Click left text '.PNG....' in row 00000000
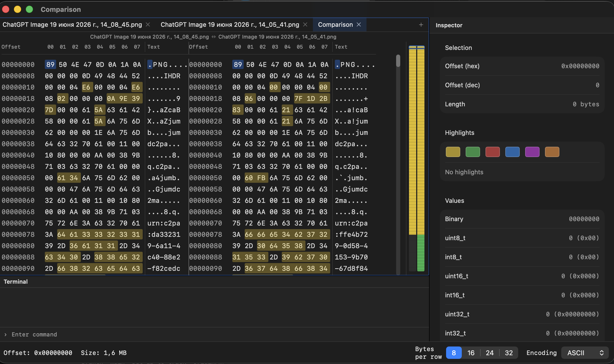This screenshot has height=364, width=614. pyautogui.click(x=167, y=64)
